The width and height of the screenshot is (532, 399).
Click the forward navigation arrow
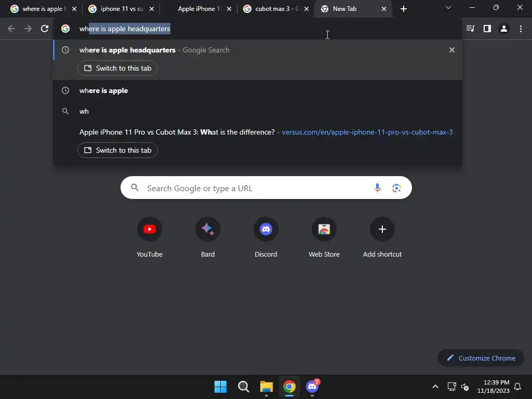click(28, 29)
